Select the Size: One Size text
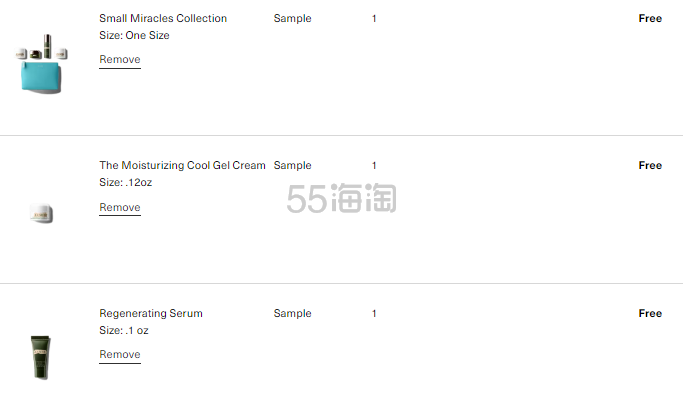 (134, 35)
